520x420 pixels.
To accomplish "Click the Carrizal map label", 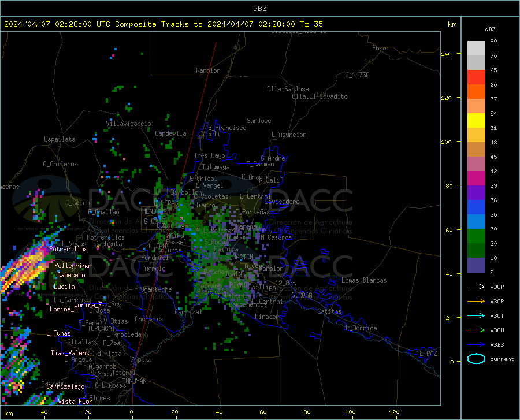I will click(188, 312).
